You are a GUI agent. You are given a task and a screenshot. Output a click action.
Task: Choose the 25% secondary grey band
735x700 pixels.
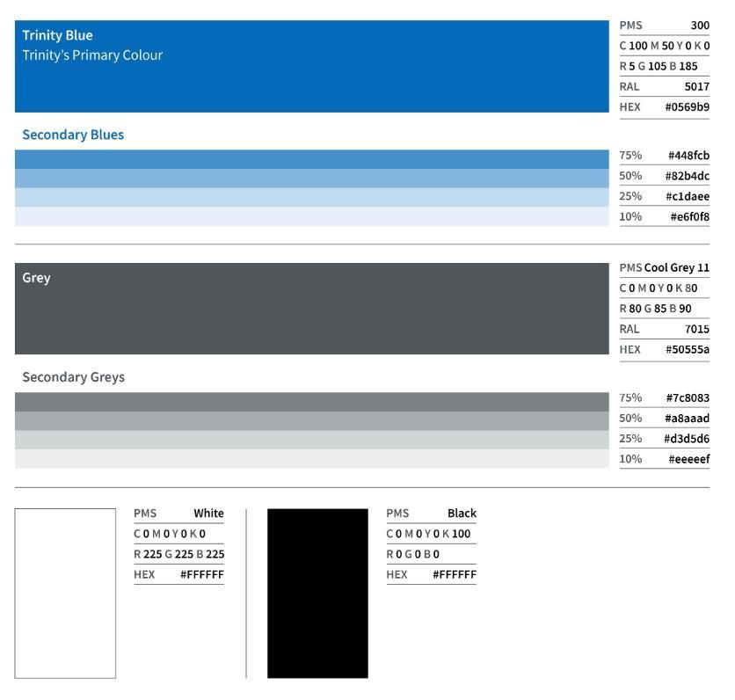click(x=312, y=440)
